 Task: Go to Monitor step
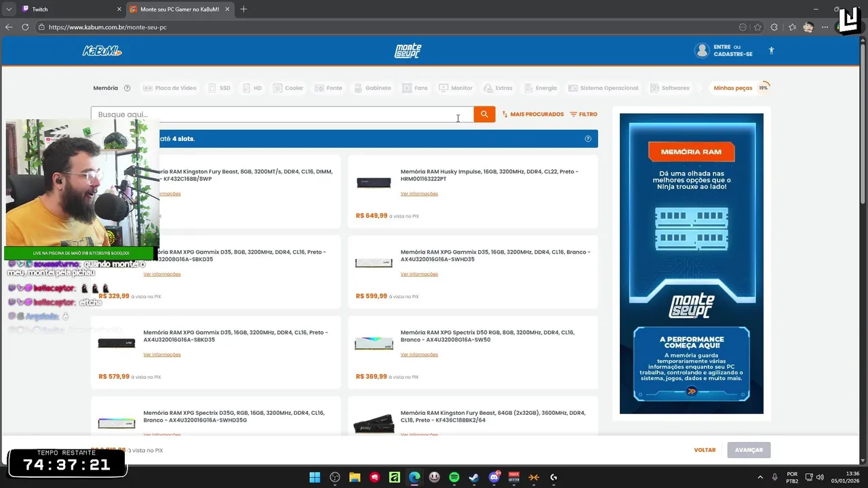pyautogui.click(x=456, y=88)
